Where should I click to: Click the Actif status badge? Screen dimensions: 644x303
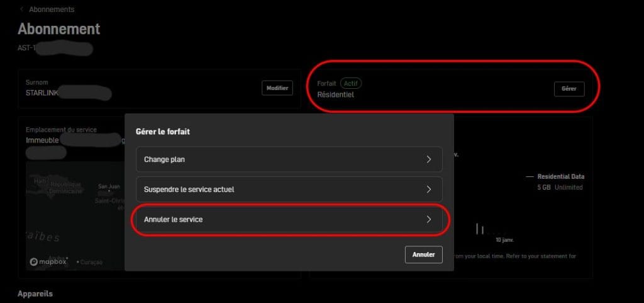coord(351,83)
